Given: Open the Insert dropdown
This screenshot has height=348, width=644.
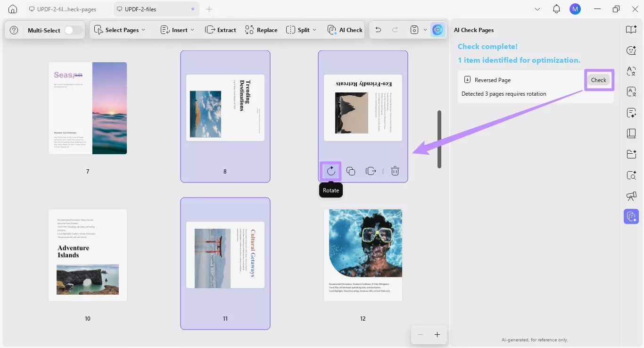Looking at the screenshot, I should click(177, 30).
